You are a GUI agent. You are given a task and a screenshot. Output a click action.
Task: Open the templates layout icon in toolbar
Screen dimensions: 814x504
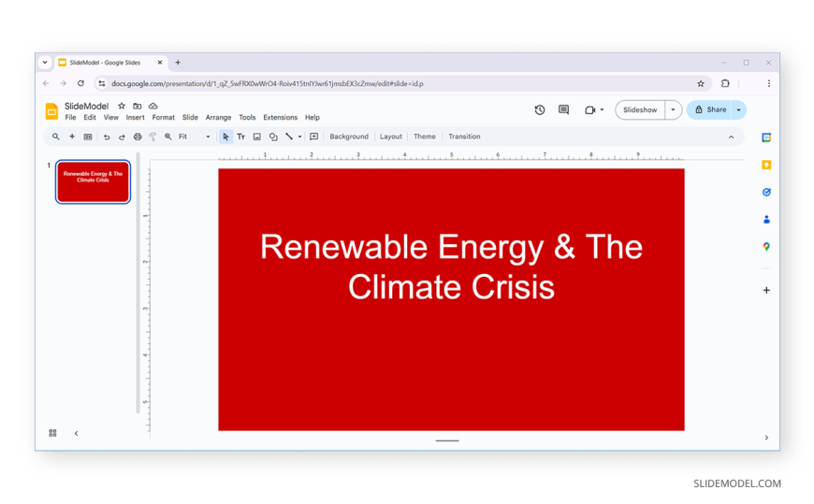click(x=88, y=137)
